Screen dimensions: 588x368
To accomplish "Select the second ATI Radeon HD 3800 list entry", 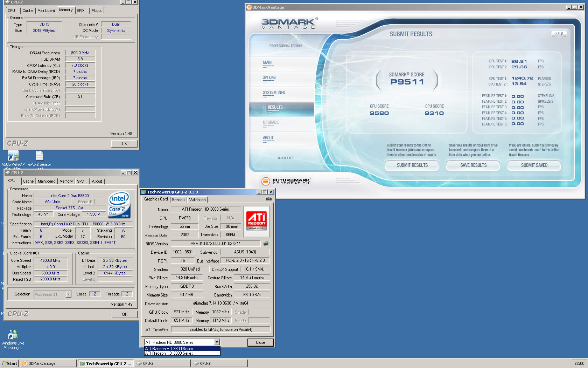I will [x=182, y=353].
